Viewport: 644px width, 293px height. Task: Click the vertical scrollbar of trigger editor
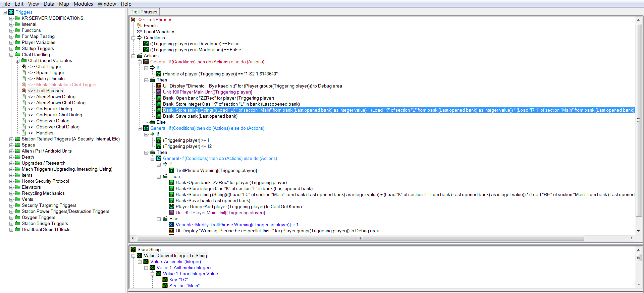coord(639,120)
